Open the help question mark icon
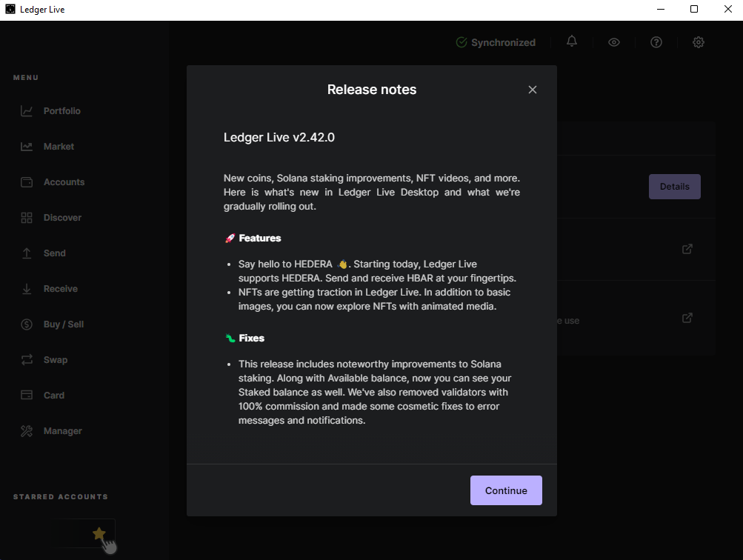 pyautogui.click(x=656, y=42)
